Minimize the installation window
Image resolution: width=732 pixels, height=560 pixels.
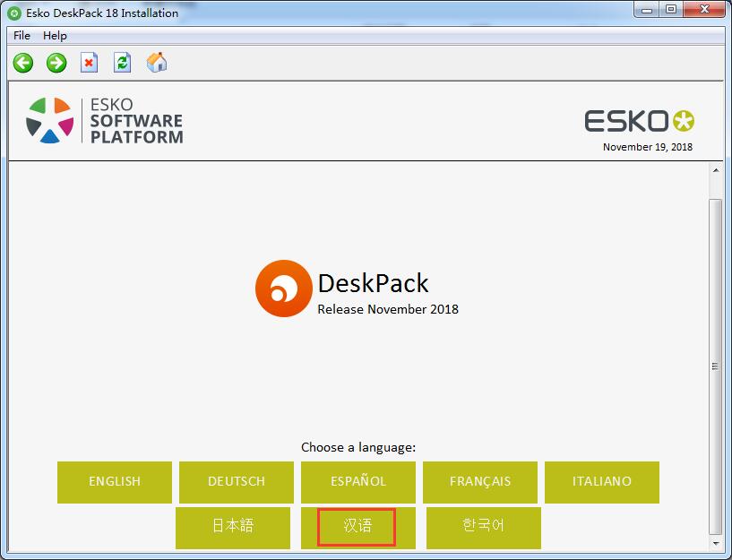(647, 10)
